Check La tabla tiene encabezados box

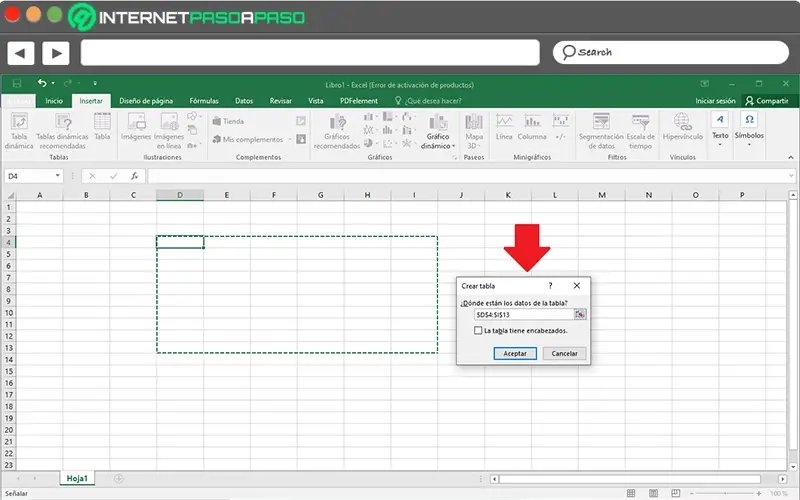coord(478,331)
